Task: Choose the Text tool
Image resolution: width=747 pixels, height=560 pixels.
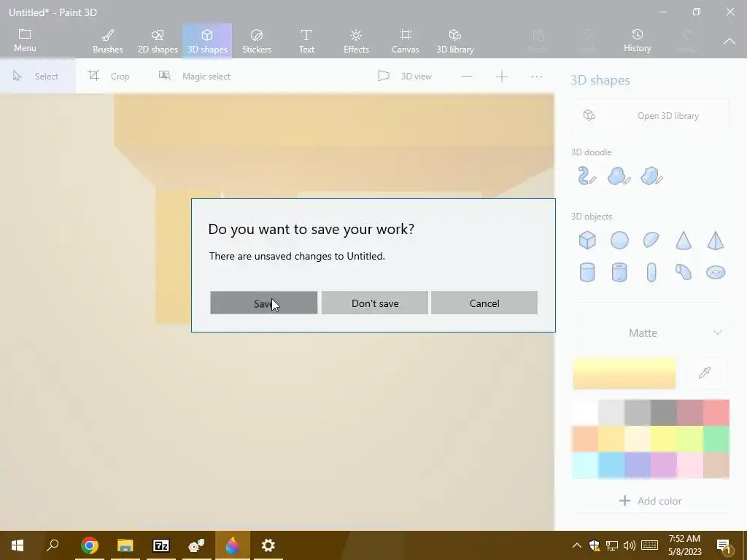Action: (306, 41)
